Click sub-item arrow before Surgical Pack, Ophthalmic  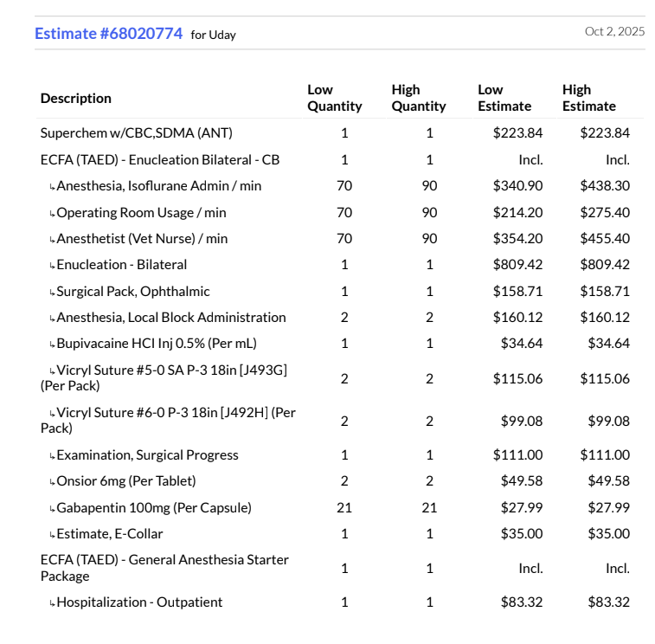52,293
